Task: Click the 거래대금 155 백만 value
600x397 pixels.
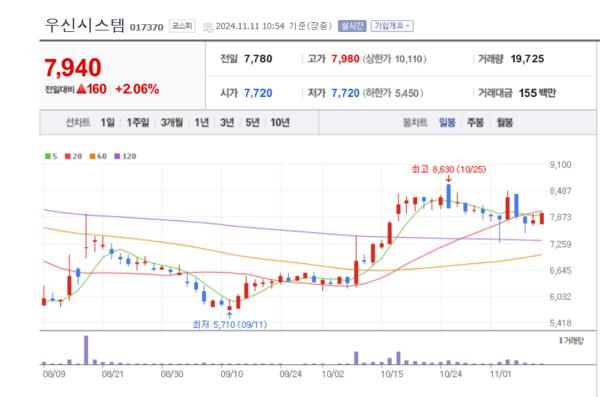Action: click(x=537, y=93)
